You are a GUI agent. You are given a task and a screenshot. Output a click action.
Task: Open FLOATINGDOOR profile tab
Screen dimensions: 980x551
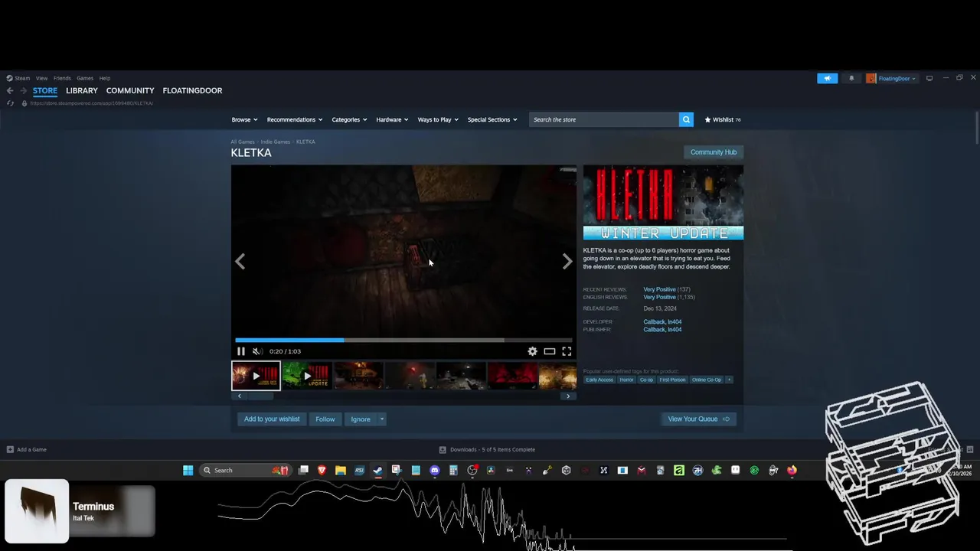click(x=192, y=90)
